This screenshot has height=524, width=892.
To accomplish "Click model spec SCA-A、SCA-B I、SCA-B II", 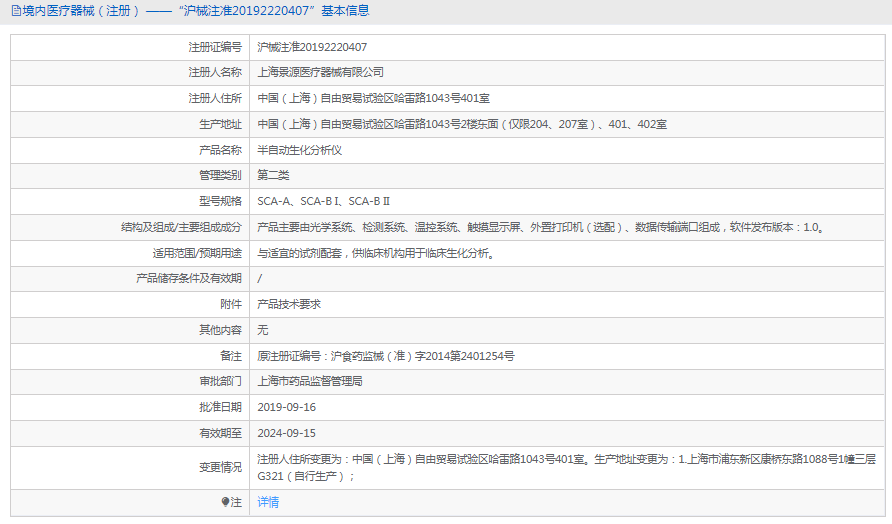I will [x=323, y=201].
